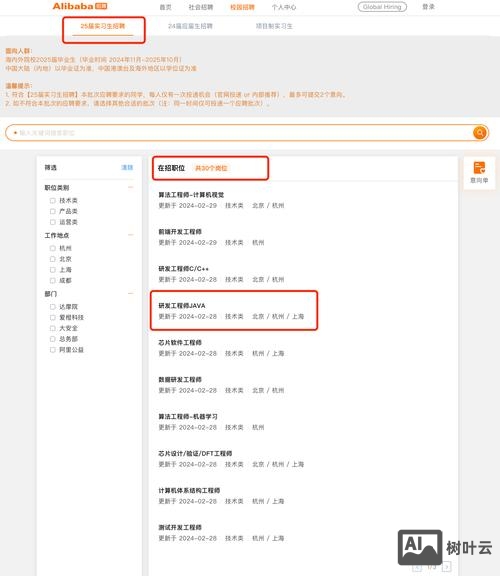Open the 算法工程师-计算机视觉 job posting

tap(191, 195)
